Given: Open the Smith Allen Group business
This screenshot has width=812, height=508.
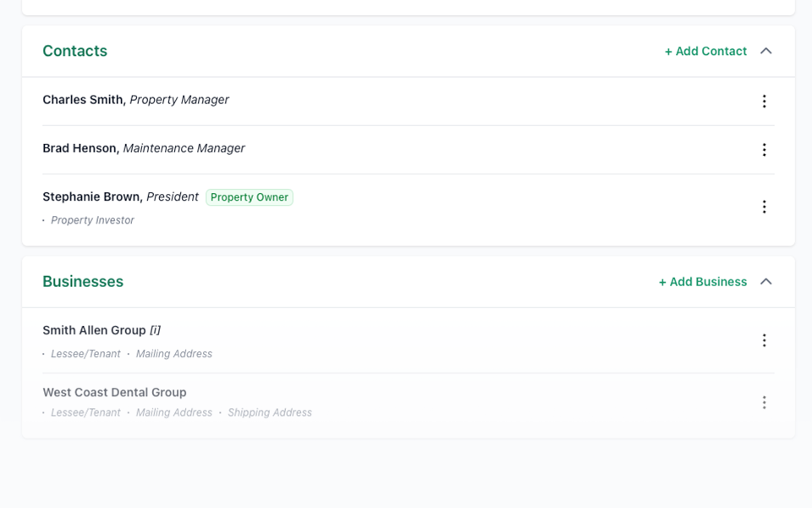Looking at the screenshot, I should (94, 330).
